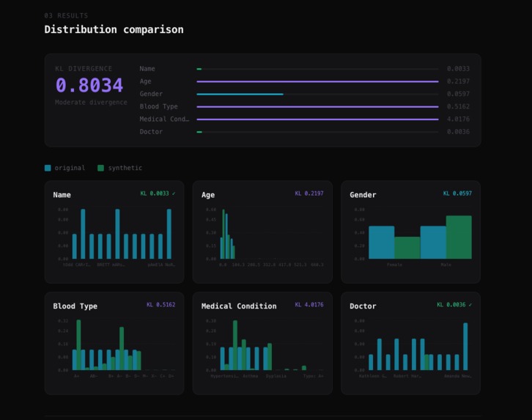Click the tallest bar in Doctor chart

pyautogui.click(x=465, y=347)
